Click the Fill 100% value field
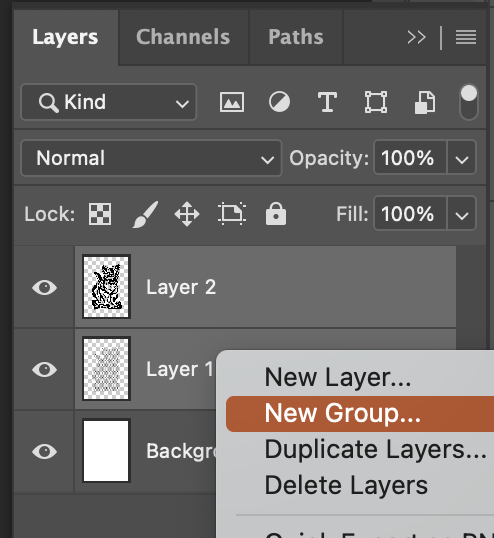 click(410, 214)
